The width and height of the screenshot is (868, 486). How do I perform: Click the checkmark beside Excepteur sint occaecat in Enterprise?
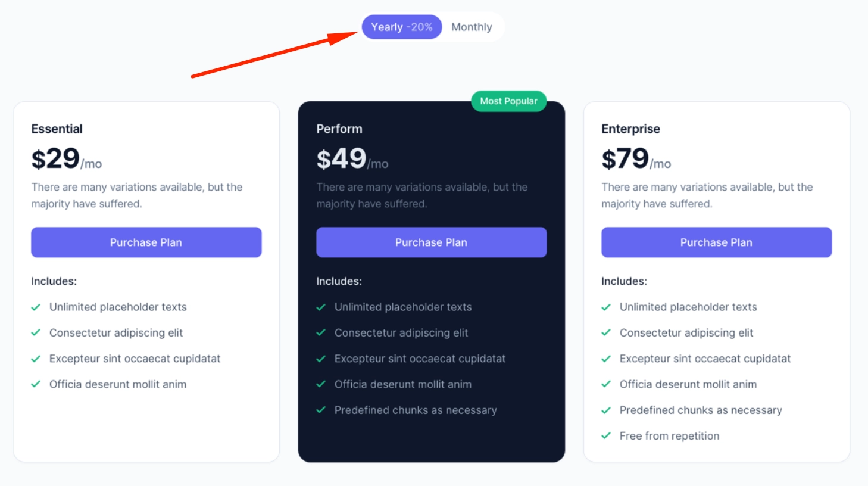pos(605,359)
